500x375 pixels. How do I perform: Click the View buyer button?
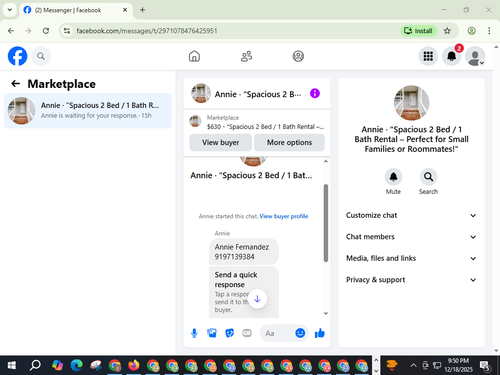click(220, 142)
